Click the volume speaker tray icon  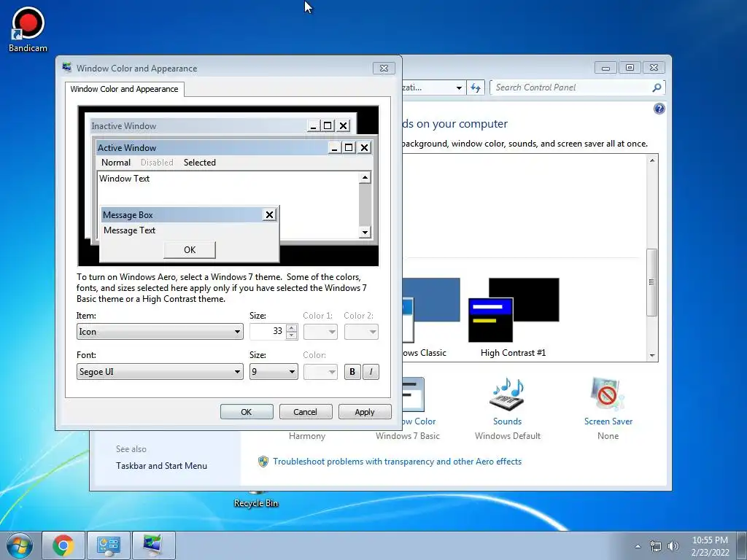[x=673, y=546]
